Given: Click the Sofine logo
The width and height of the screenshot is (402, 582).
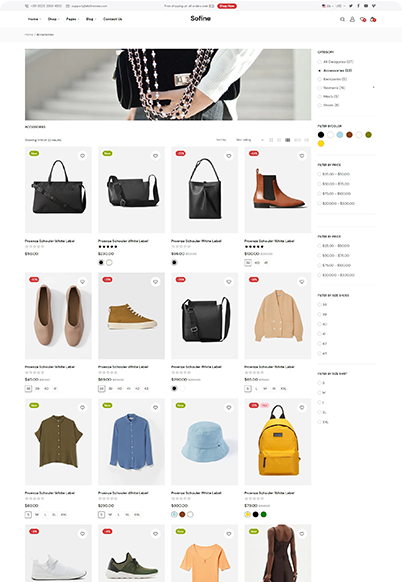Looking at the screenshot, I should click(x=200, y=19).
